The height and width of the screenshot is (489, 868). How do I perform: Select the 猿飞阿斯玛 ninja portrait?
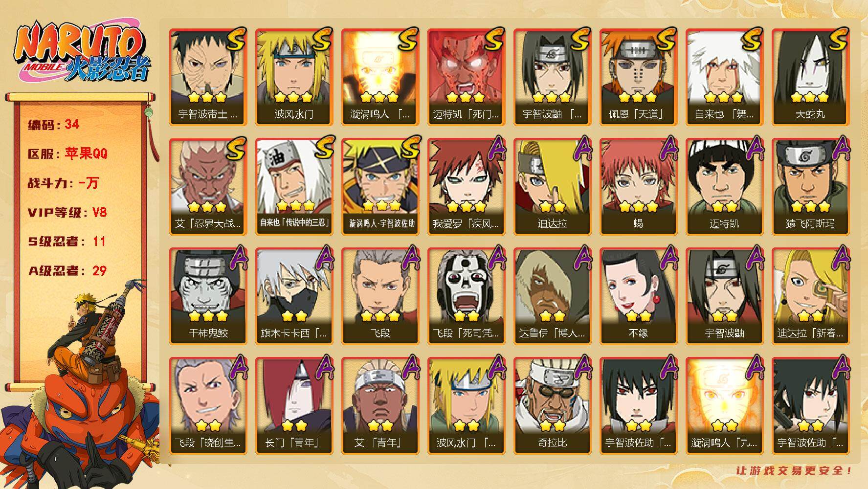[810, 187]
